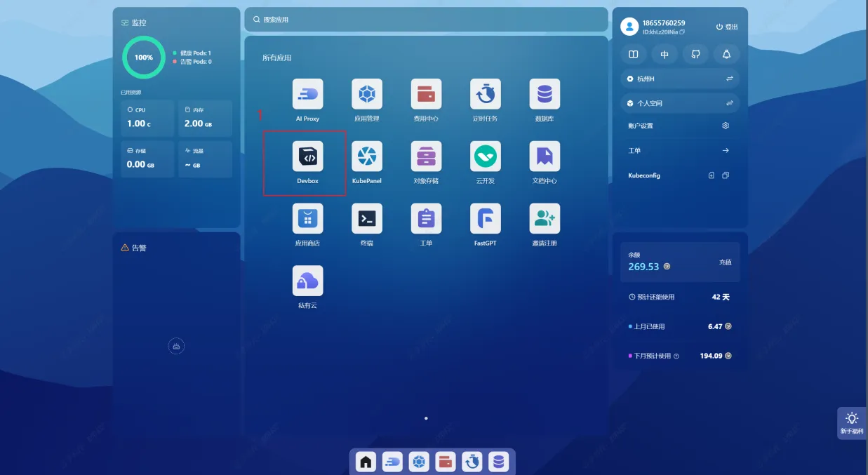Click the phone number 18655760259
This screenshot has height=475, width=868.
pyautogui.click(x=664, y=23)
